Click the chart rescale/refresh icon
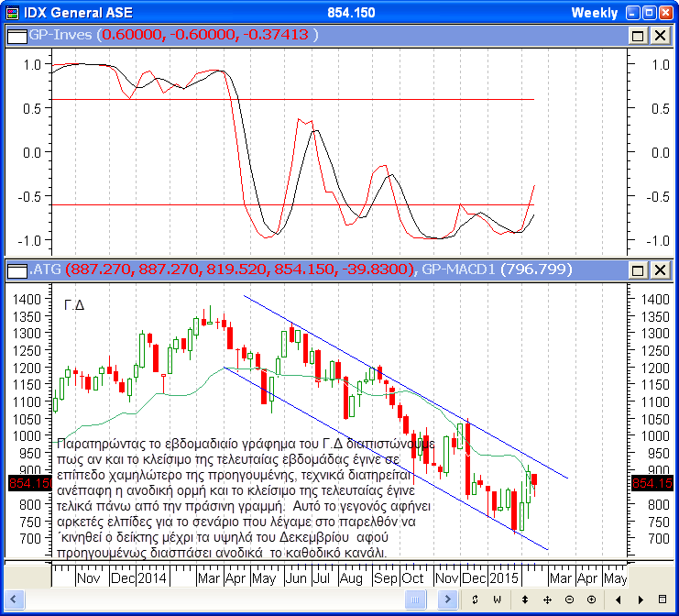 [x=475, y=599]
